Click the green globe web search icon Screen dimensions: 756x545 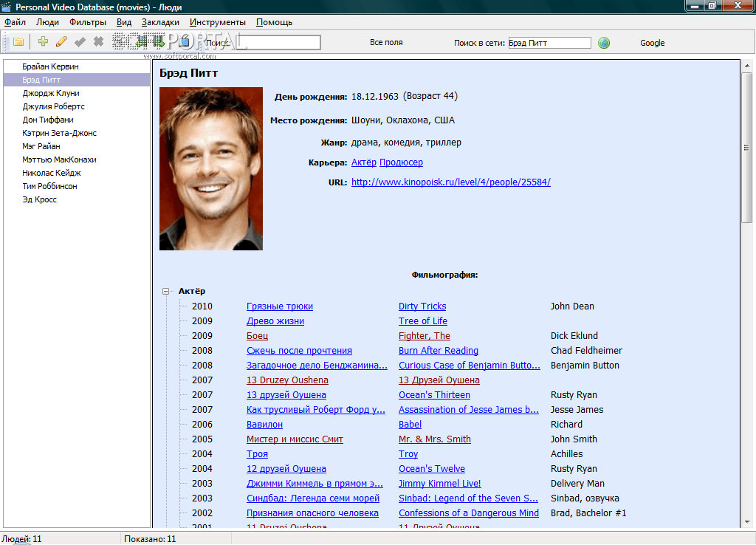(x=604, y=43)
